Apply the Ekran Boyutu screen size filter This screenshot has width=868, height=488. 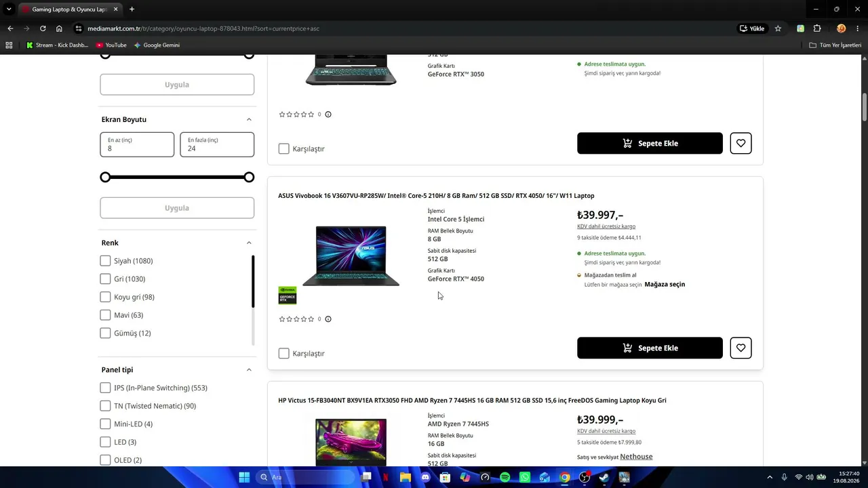point(177,208)
